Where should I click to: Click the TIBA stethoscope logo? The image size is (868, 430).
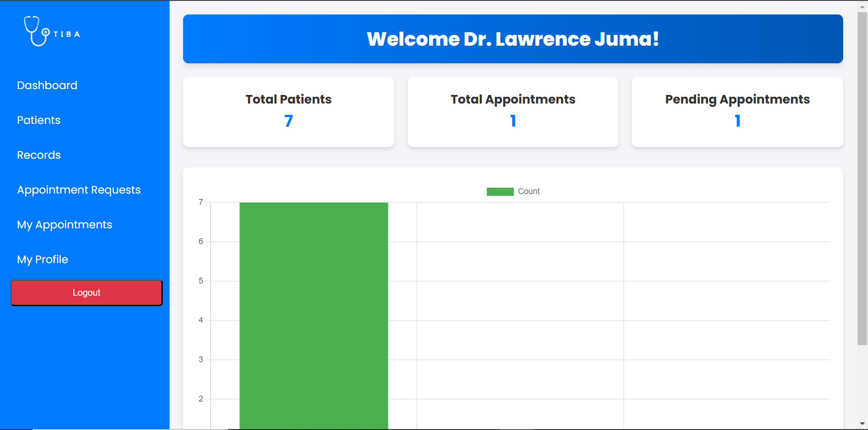point(36,31)
